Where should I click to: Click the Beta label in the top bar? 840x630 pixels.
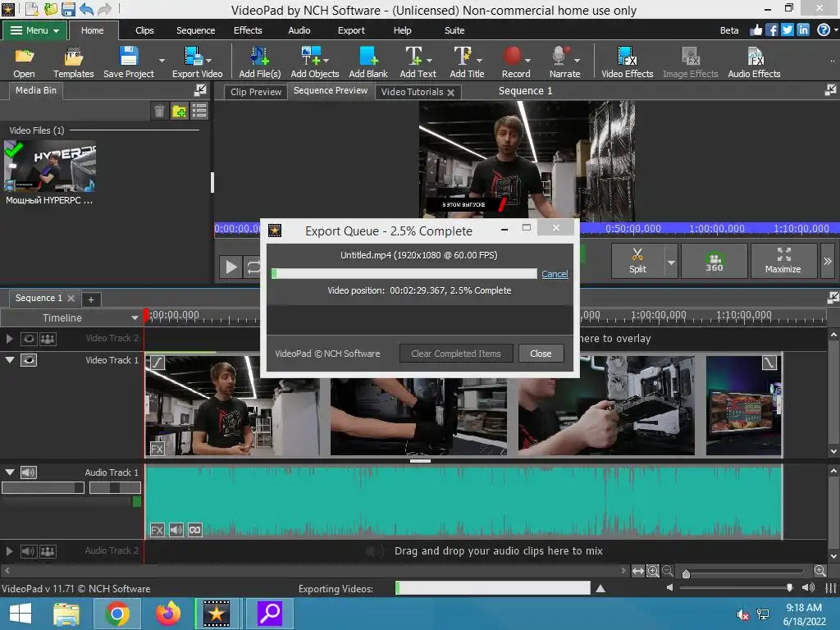click(x=728, y=30)
